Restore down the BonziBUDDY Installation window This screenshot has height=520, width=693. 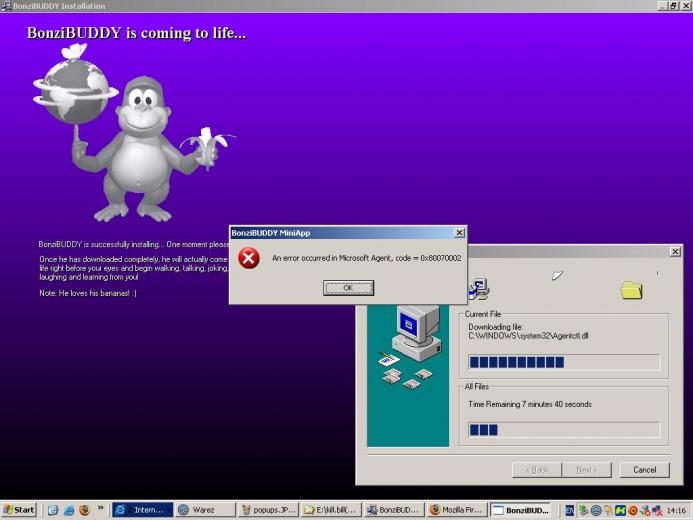coord(673,6)
